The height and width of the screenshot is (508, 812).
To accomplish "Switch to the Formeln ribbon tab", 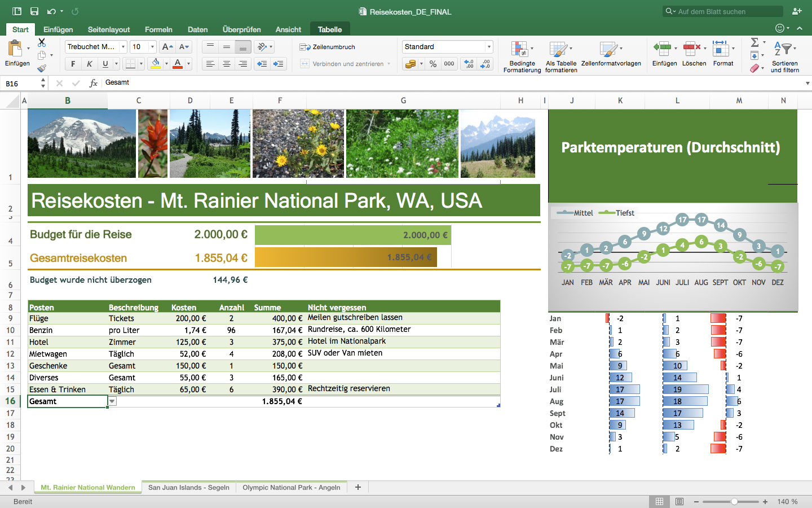I will click(158, 29).
